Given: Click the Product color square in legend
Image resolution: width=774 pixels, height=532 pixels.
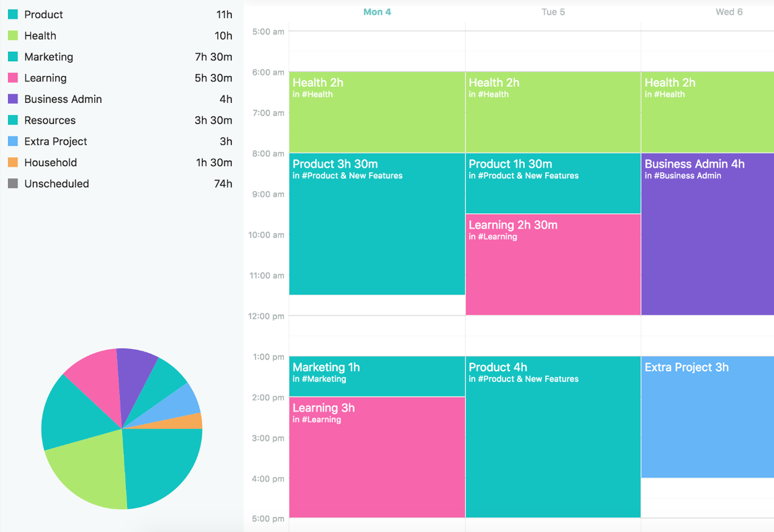Looking at the screenshot, I should (13, 15).
